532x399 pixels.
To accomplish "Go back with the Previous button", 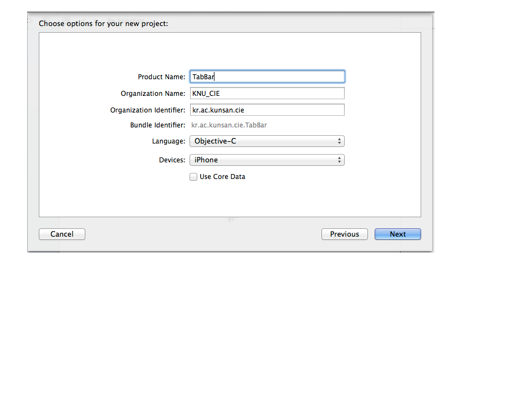I will coord(344,234).
